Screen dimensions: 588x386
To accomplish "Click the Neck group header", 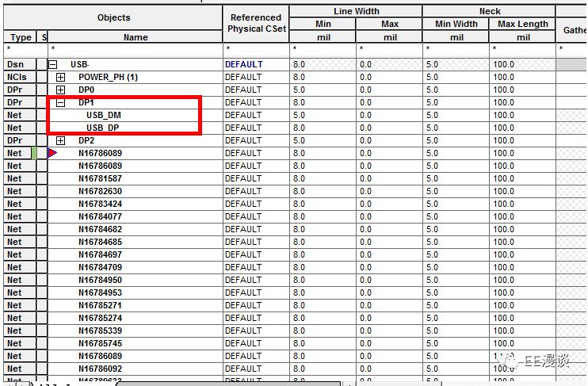I will (x=490, y=11).
